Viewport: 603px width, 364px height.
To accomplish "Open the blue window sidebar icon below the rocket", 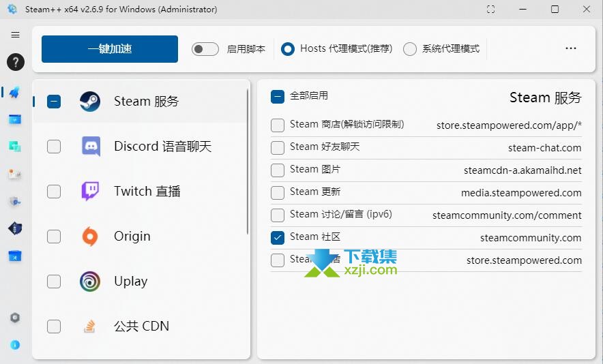I will pos(15,119).
